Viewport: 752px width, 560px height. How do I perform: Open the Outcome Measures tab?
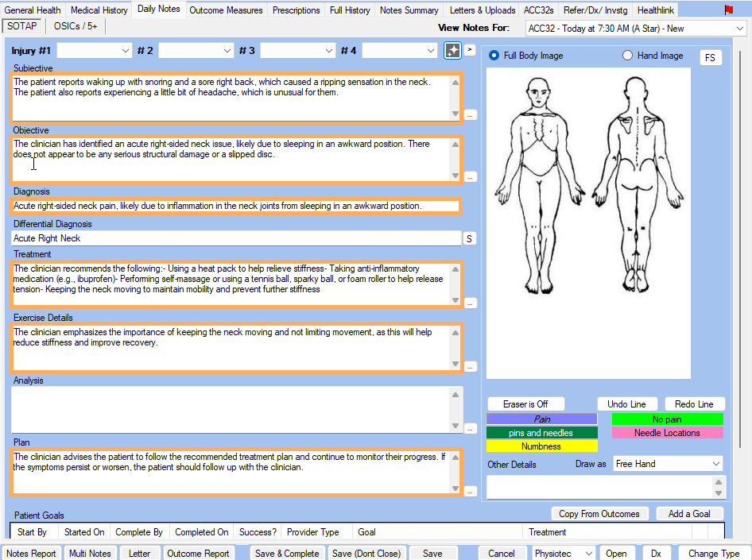pyautogui.click(x=226, y=10)
